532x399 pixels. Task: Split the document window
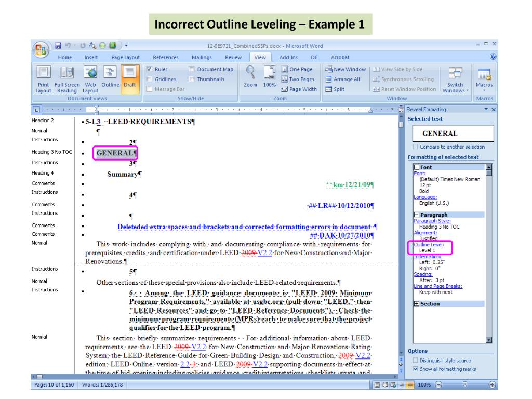[x=335, y=89]
